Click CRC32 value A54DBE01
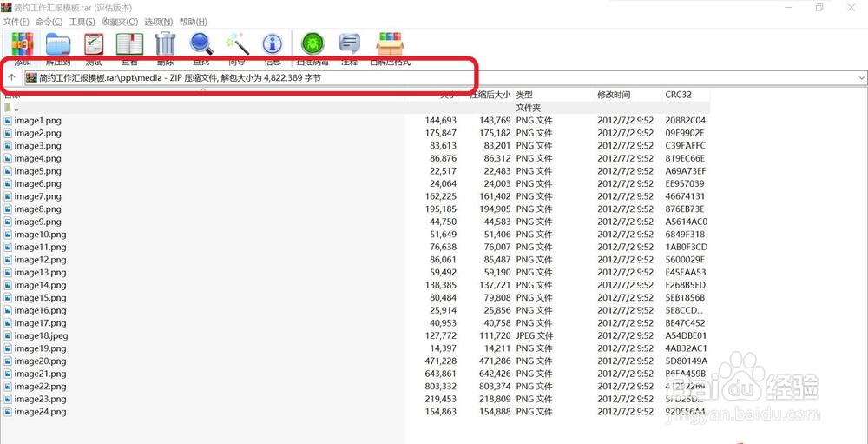Viewport: 868px width, 444px height. pos(686,335)
